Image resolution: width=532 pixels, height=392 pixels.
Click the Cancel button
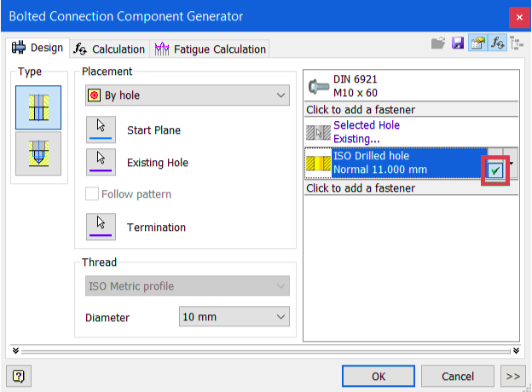point(458,376)
